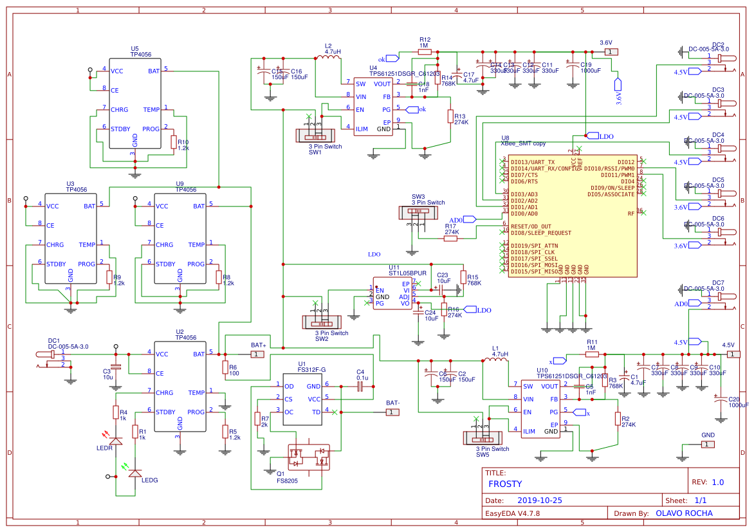Select inductor L2 4.7uH coil
This screenshot has width=756, height=532.
328,57
